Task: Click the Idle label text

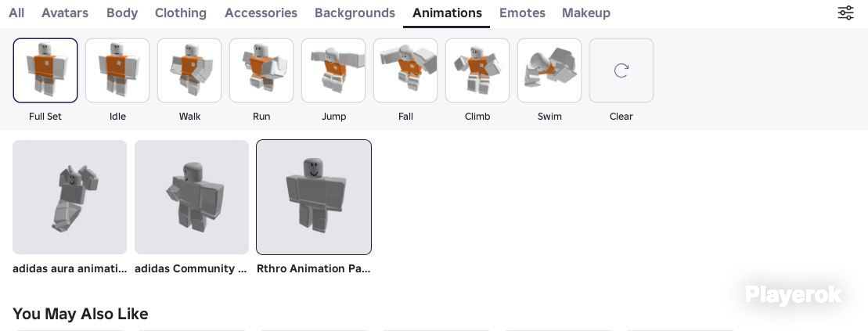Action: pos(117,117)
